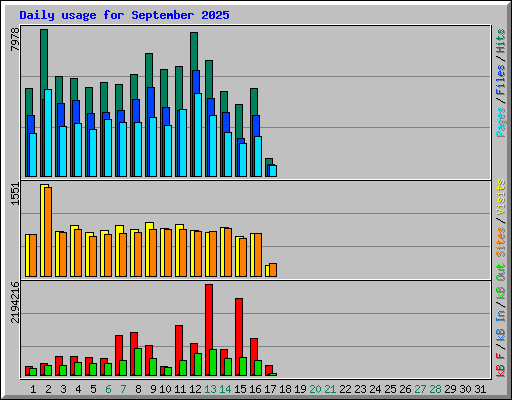512x400 pixels.
Task: Click day 28 weekend label
Action: click(x=435, y=389)
